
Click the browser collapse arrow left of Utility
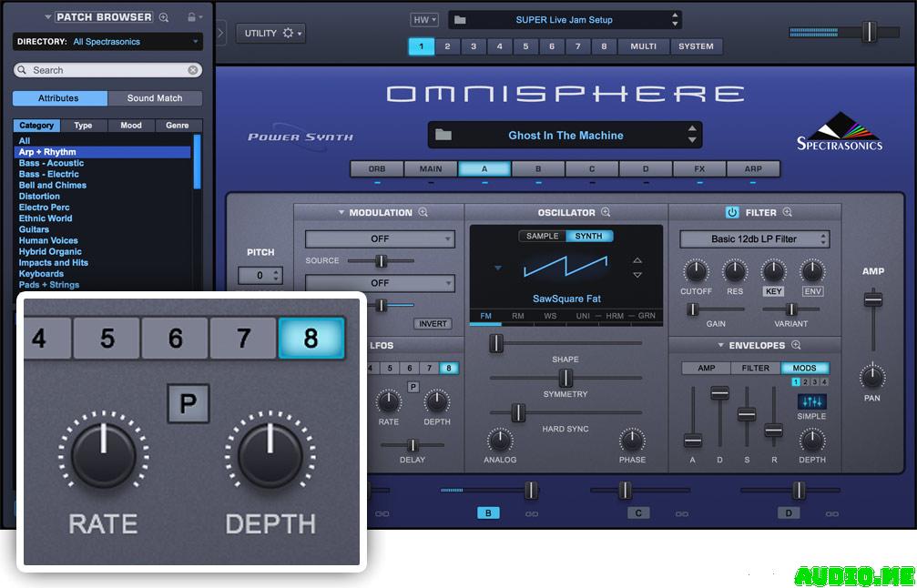[220, 33]
